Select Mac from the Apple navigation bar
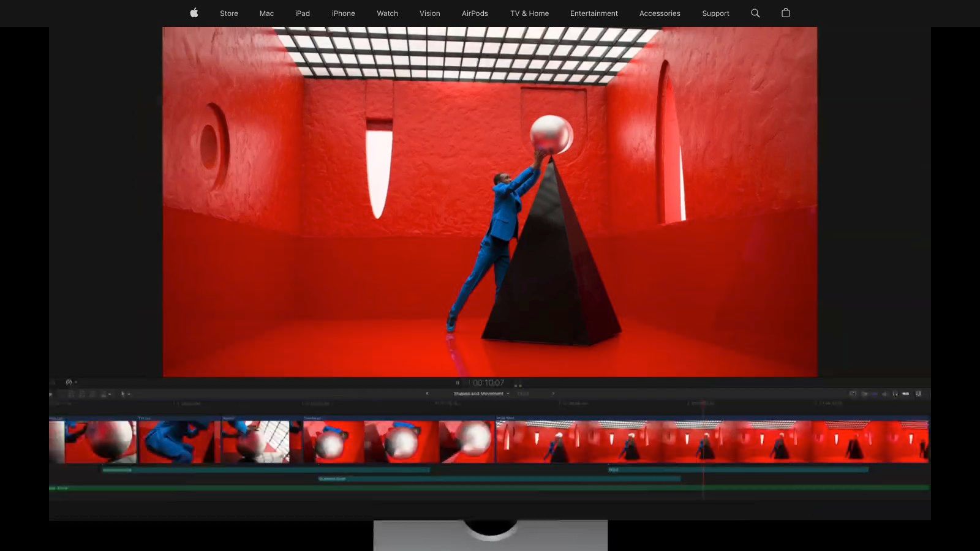 pyautogui.click(x=266, y=13)
